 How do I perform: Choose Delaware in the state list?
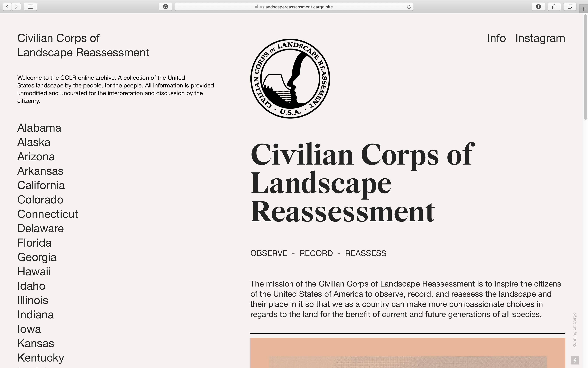[x=41, y=228]
